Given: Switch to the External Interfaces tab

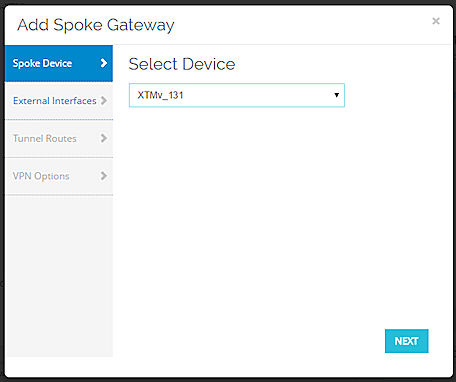Looking at the screenshot, I should tap(59, 101).
